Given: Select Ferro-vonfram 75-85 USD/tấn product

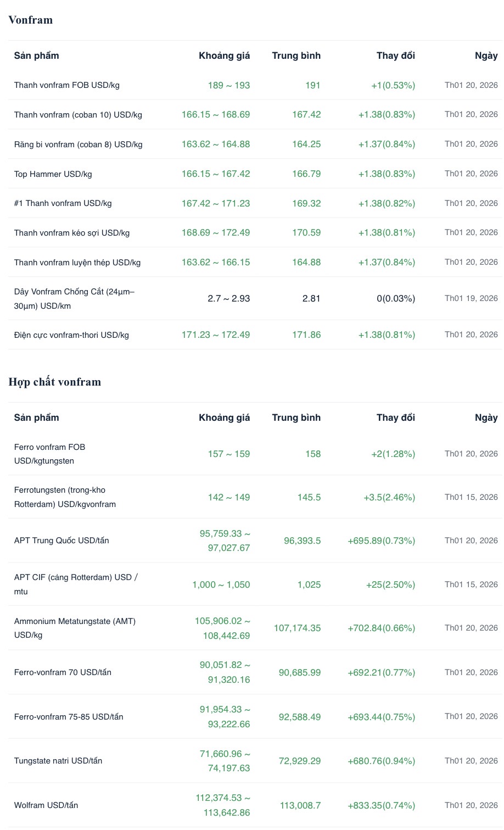Looking at the screenshot, I should [x=69, y=717].
